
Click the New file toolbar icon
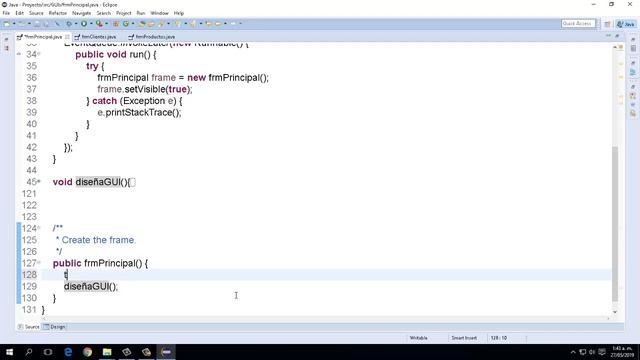click(7, 24)
